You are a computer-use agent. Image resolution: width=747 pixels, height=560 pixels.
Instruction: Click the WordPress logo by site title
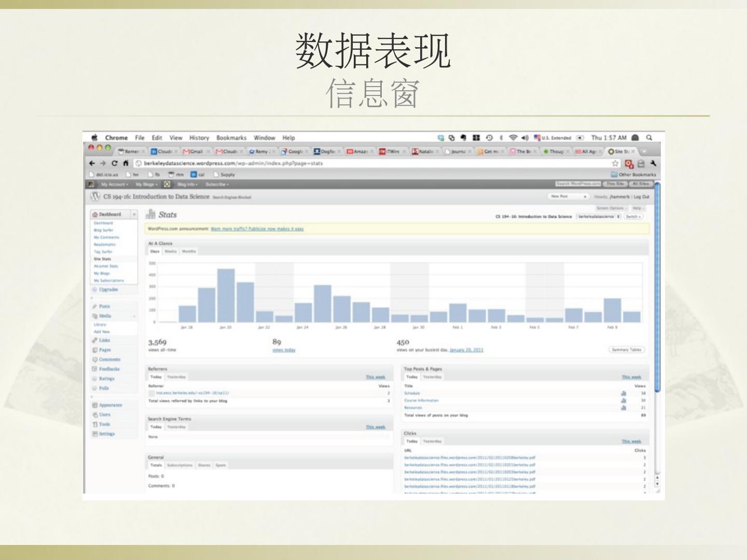(95, 197)
